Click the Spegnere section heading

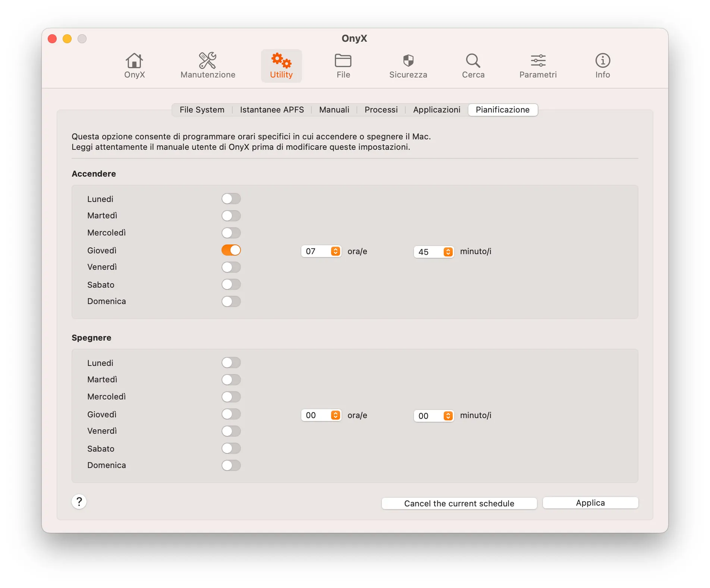pyautogui.click(x=91, y=338)
